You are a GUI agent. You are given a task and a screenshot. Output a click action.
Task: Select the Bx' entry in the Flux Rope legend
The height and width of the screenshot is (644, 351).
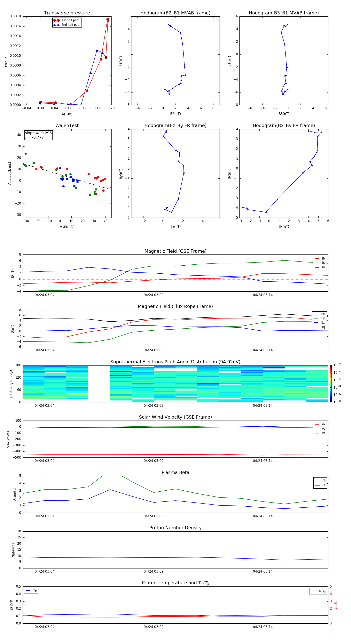click(320, 314)
